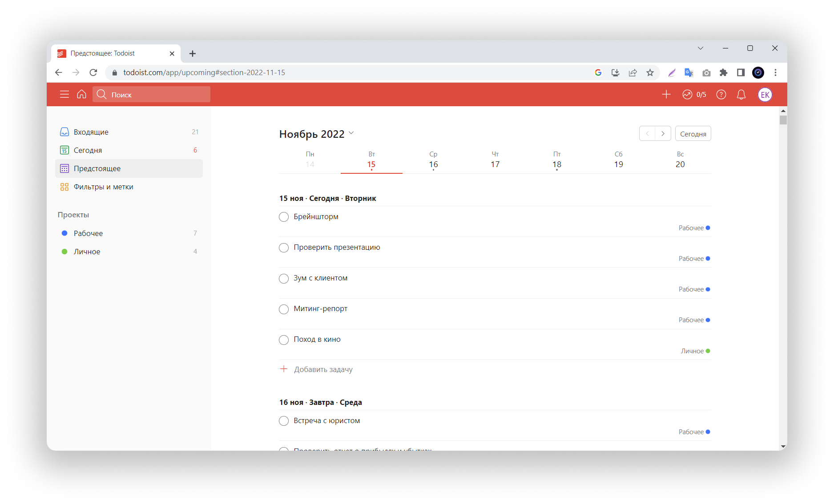Open productivity stats 0/5
The height and width of the screenshot is (504, 834).
[x=694, y=94]
